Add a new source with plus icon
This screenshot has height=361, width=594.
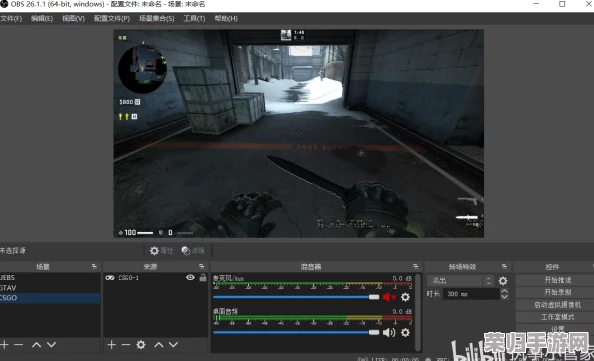111,344
